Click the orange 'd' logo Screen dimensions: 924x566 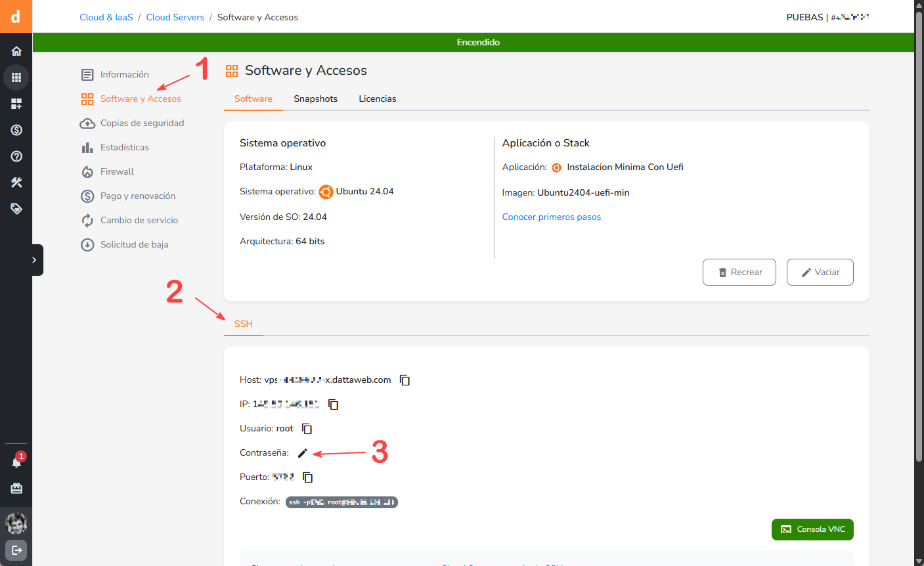[x=16, y=16]
